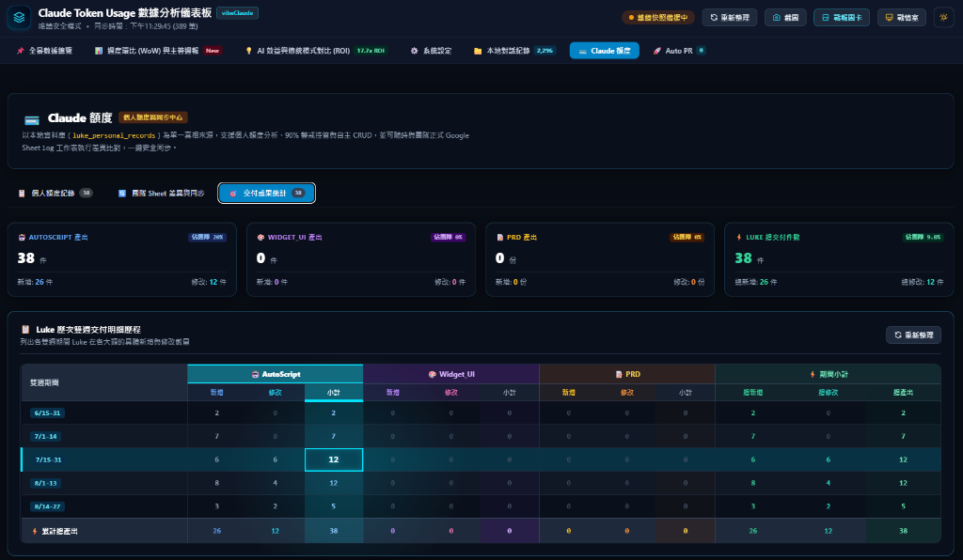Switch to the team Sheet diff and sync sub-tab
Image resolution: width=963 pixels, height=560 pixels.
[x=161, y=194]
